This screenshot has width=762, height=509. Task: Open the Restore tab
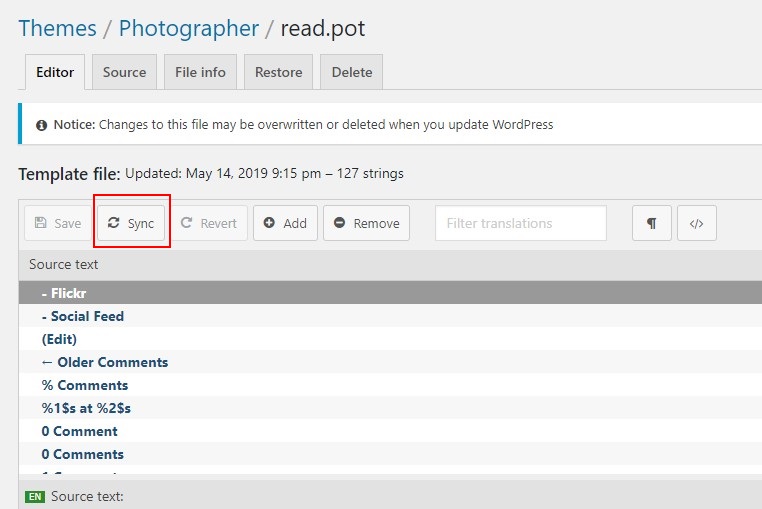tap(278, 72)
